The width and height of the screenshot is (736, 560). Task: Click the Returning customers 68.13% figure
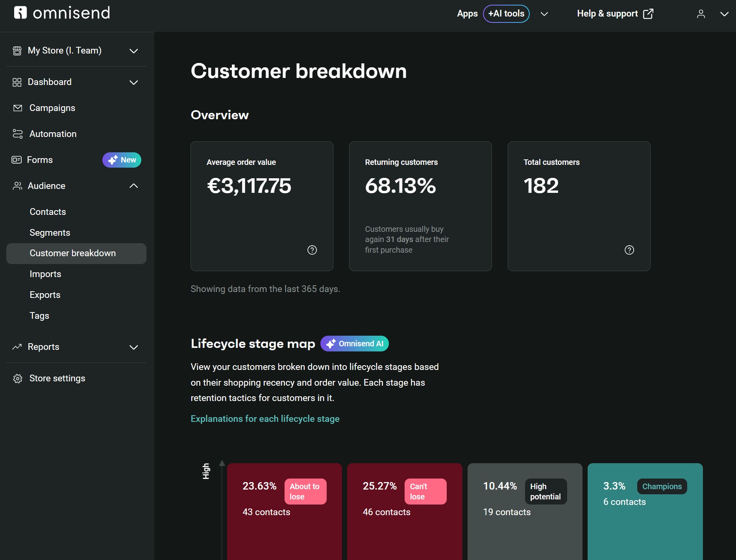tap(400, 186)
